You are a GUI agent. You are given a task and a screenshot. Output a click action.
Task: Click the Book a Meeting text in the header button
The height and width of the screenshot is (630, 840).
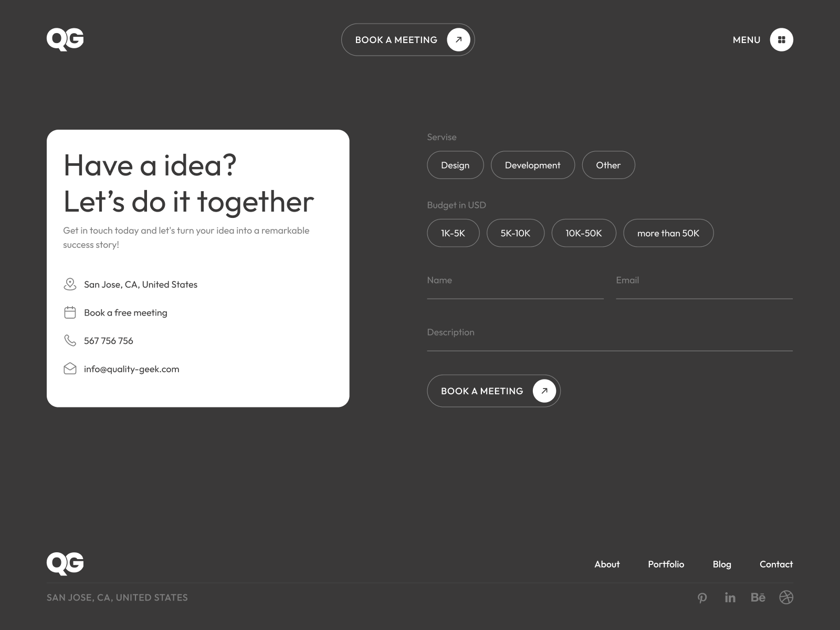tap(396, 40)
